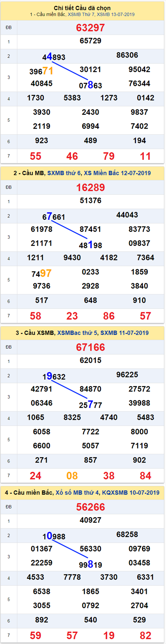Select first prize number 51376

tap(91, 200)
